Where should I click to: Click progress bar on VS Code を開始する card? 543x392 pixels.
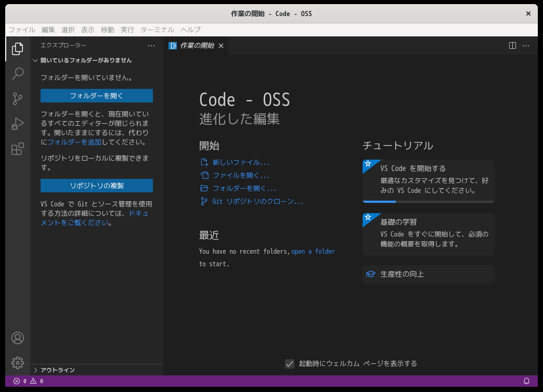point(429,202)
